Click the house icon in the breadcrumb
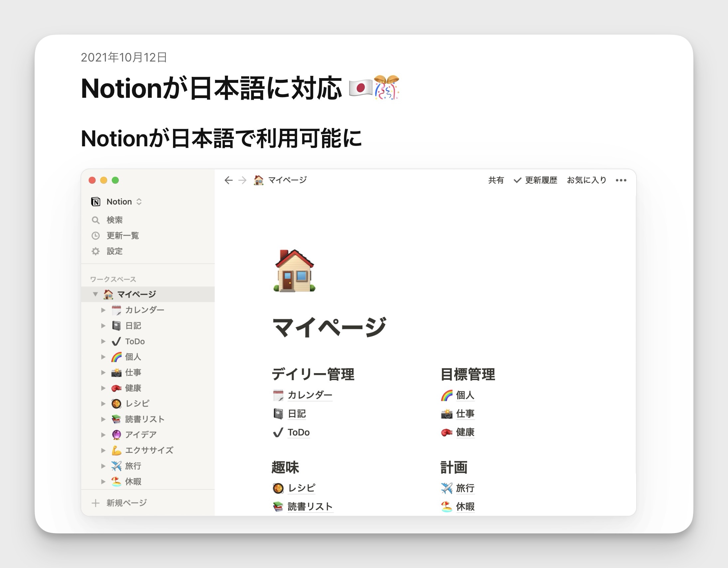728x568 pixels. tap(258, 180)
